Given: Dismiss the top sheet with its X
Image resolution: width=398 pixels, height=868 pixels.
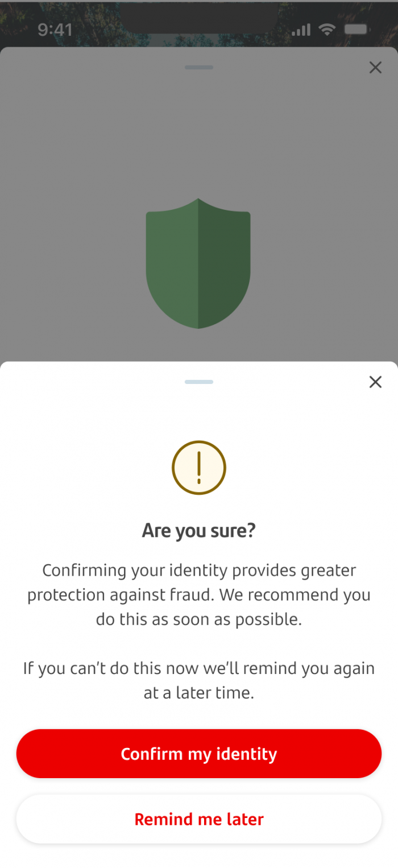Looking at the screenshot, I should pyautogui.click(x=375, y=67).
